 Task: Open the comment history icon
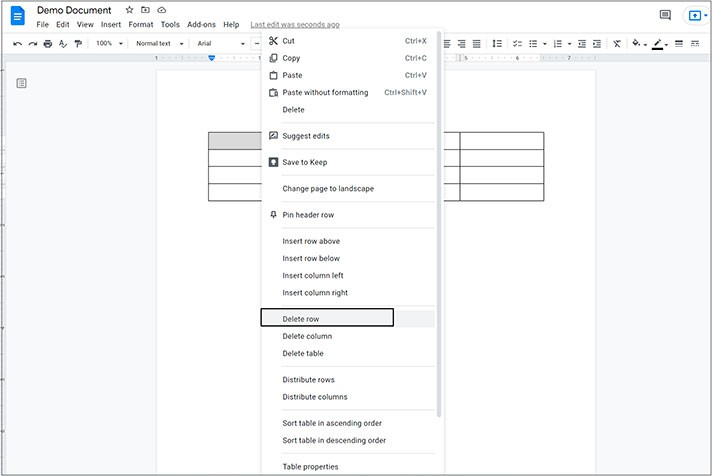click(665, 15)
